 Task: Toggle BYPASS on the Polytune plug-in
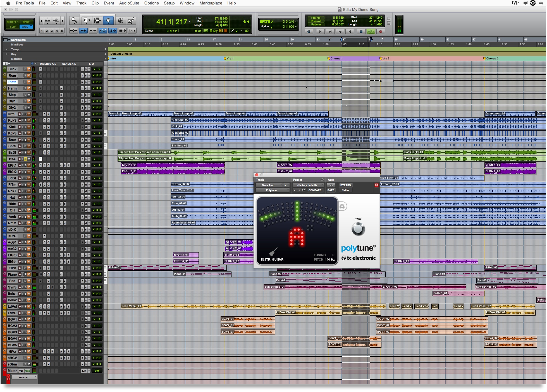pos(345,185)
